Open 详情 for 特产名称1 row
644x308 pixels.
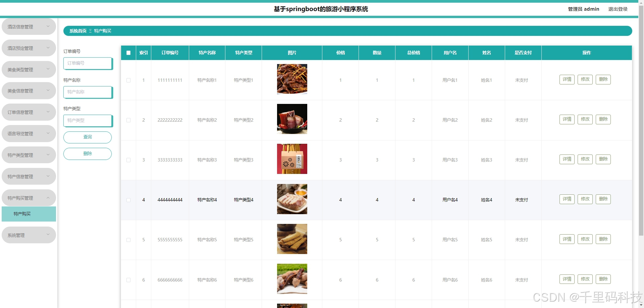pos(567,79)
